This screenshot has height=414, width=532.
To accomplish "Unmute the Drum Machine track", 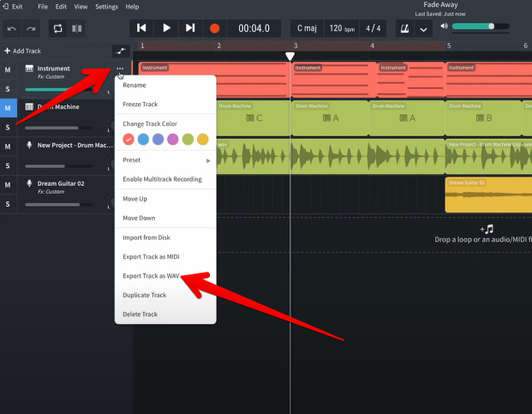I will click(8, 108).
